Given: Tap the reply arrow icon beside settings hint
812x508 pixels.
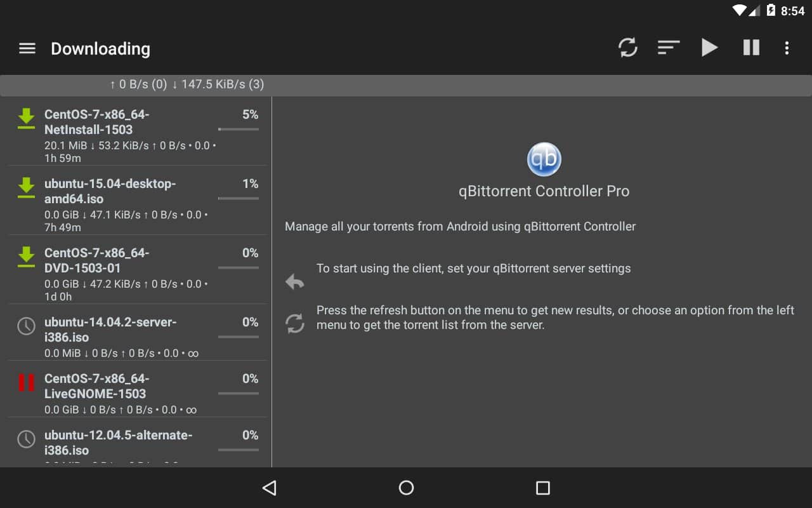Looking at the screenshot, I should [x=294, y=282].
